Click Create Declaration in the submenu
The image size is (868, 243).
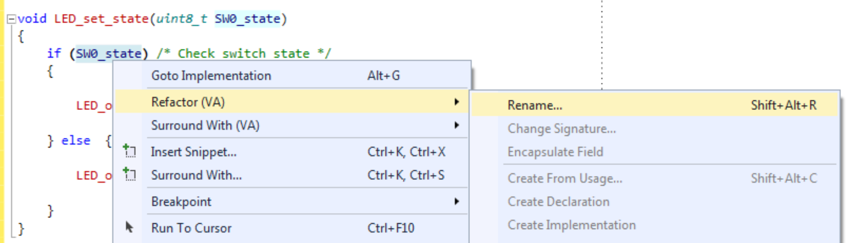[x=558, y=202]
